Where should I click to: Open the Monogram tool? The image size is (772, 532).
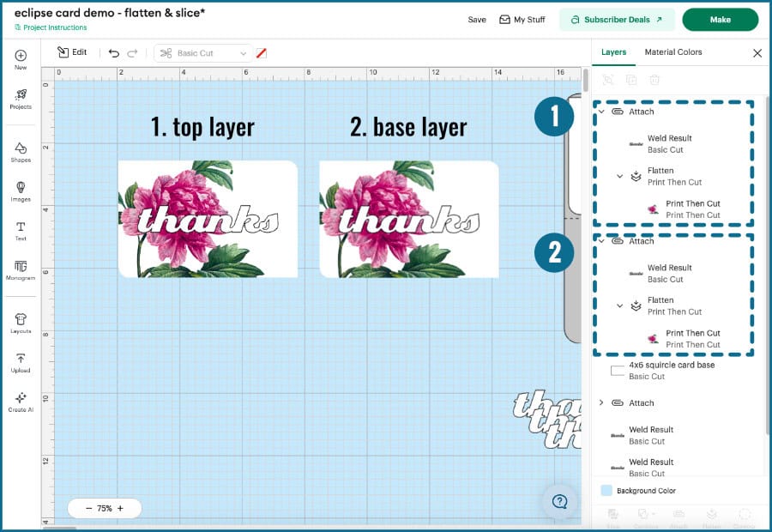coord(21,270)
